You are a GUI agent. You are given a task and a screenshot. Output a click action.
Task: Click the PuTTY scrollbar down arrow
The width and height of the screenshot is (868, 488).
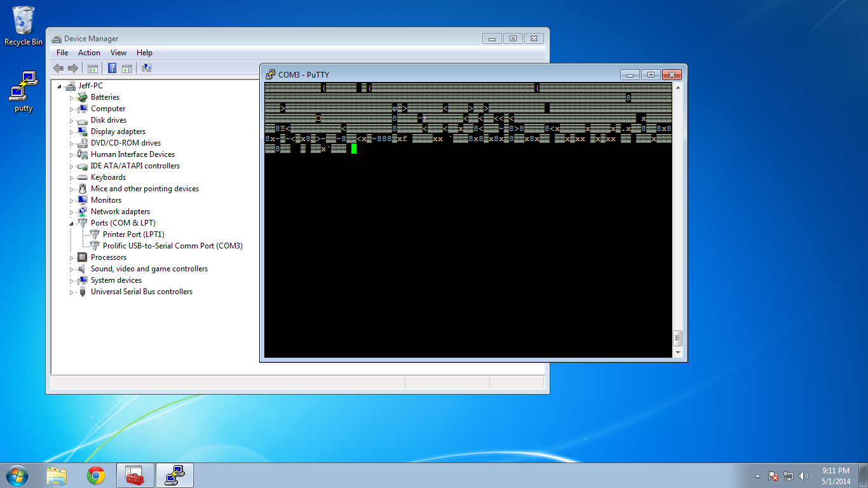(x=677, y=352)
